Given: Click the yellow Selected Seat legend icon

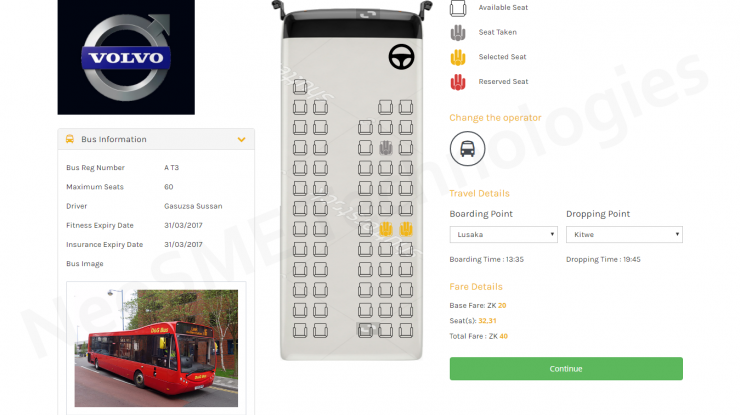Looking at the screenshot, I should click(x=458, y=57).
